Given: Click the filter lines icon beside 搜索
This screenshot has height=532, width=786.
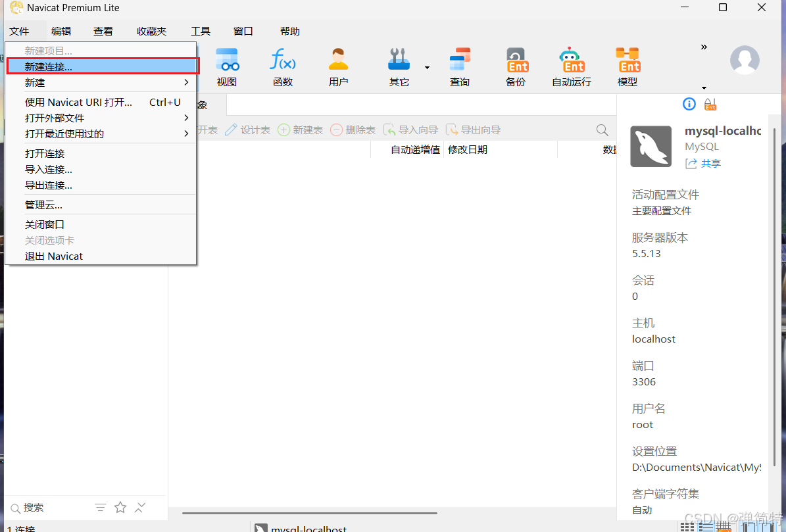Looking at the screenshot, I should point(100,508).
